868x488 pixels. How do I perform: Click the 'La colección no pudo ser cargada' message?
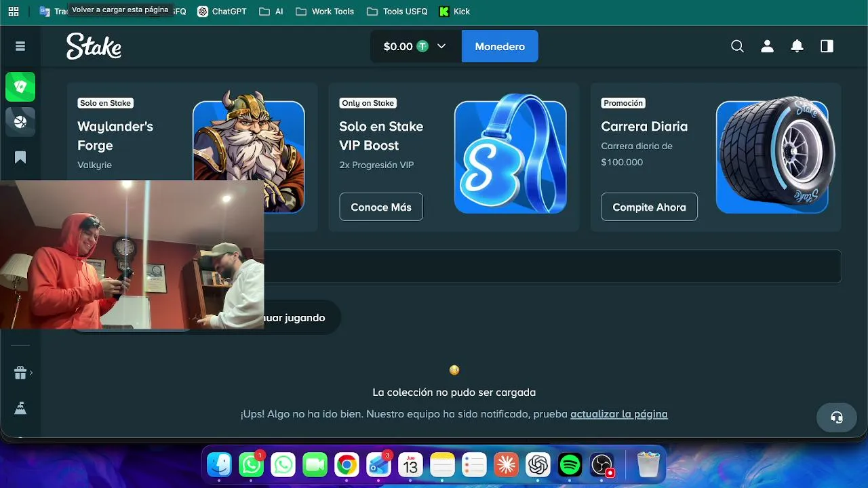point(454,392)
